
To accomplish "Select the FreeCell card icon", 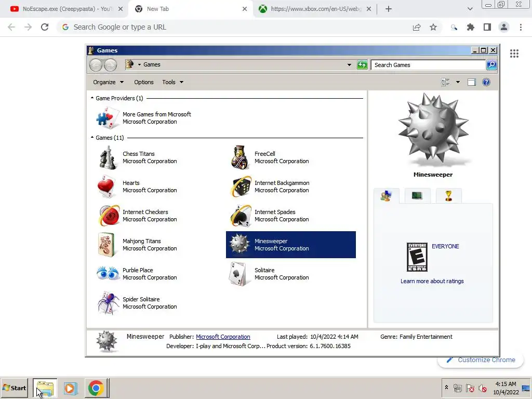I will click(x=240, y=157).
